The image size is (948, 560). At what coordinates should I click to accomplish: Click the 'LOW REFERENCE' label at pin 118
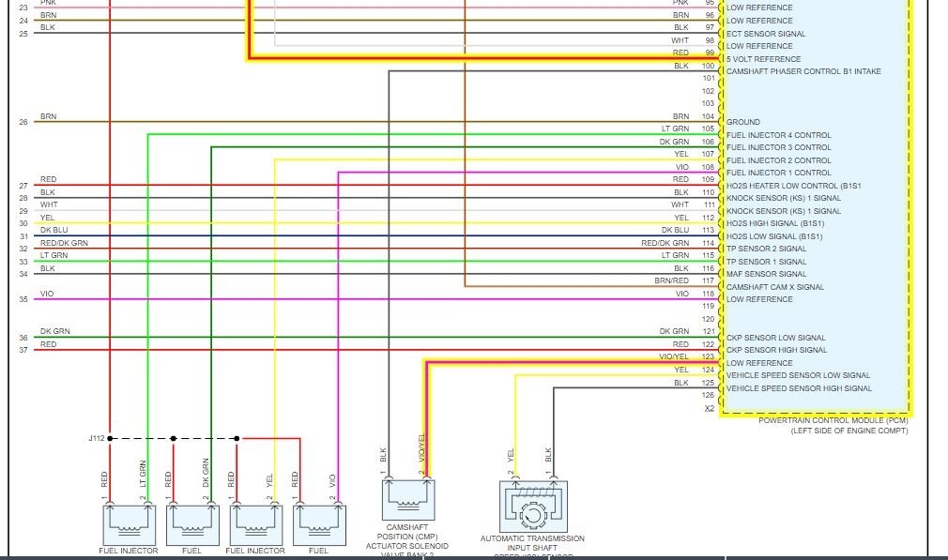tap(759, 299)
